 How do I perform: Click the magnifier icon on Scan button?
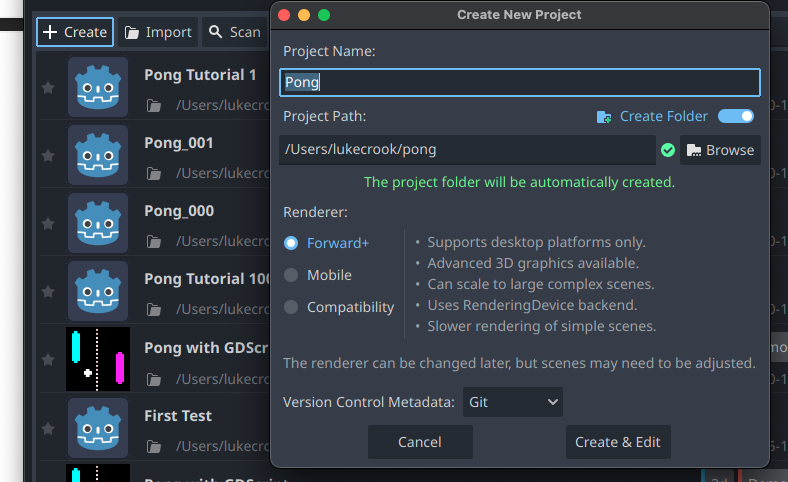215,32
